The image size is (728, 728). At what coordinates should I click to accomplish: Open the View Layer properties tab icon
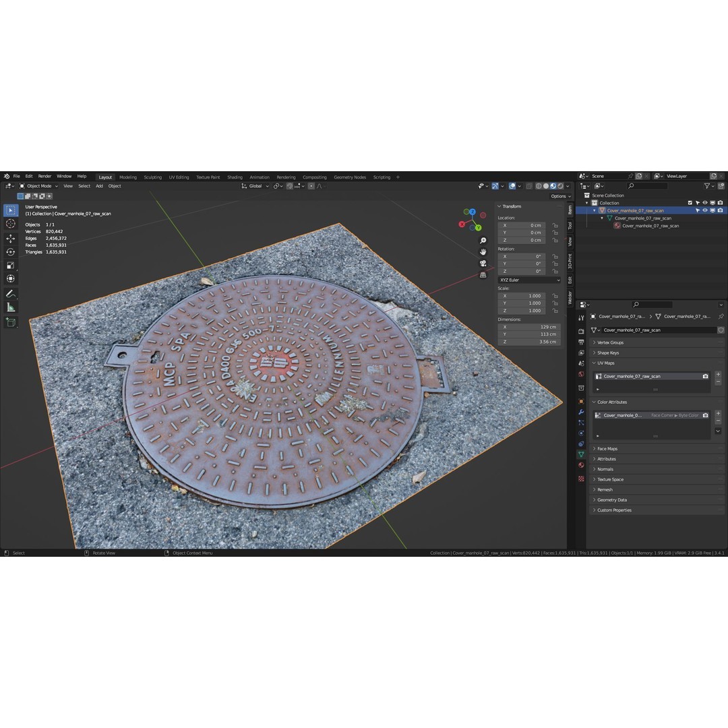click(581, 353)
